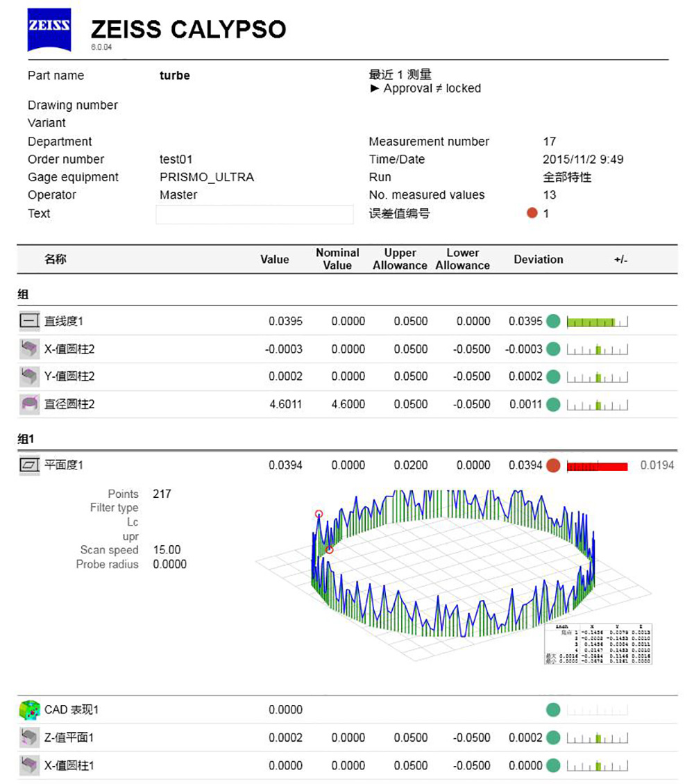694x784 pixels.
Task: Click the gage equipment value PRISMO_ULTRA
Action: (x=207, y=178)
